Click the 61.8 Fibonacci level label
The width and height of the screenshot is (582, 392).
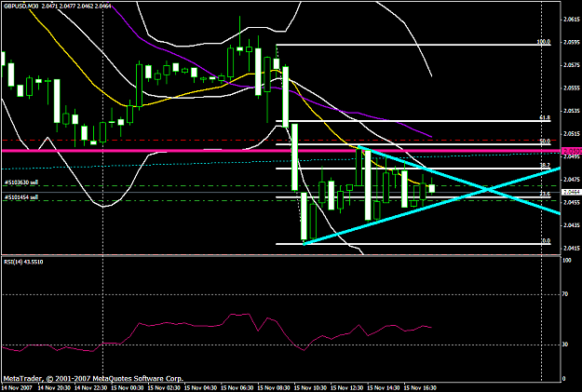click(545, 117)
